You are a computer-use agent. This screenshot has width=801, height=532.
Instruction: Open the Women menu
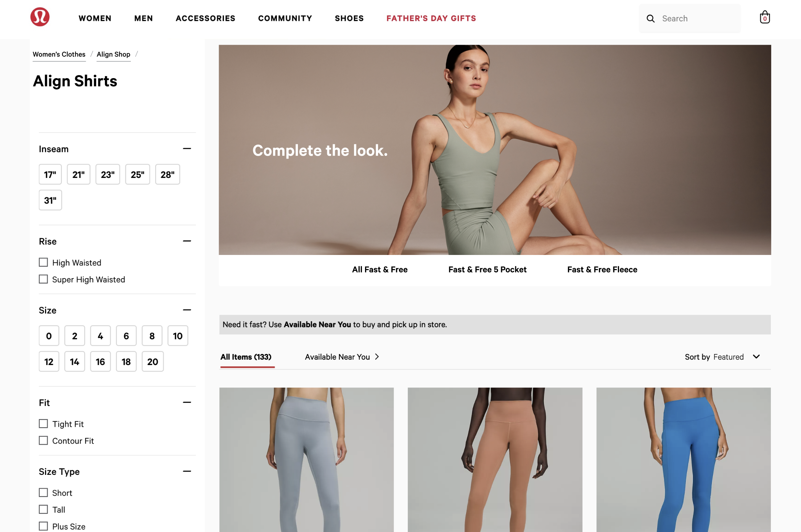coord(95,18)
